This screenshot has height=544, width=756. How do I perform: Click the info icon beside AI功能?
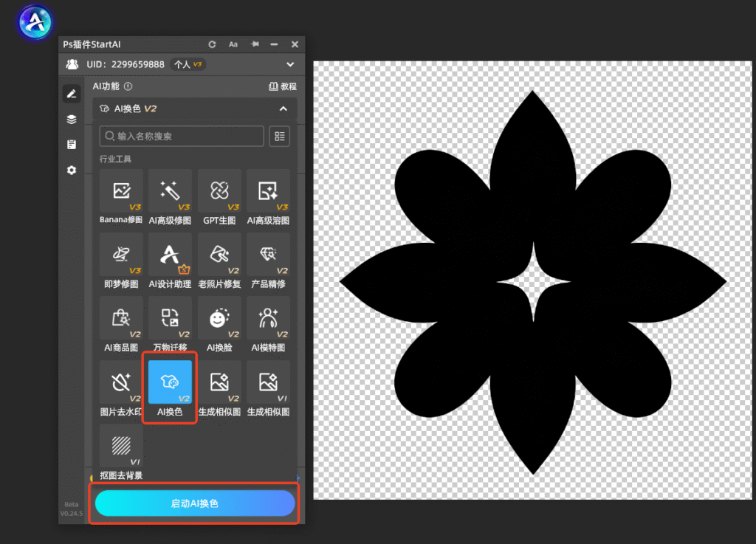click(x=128, y=86)
